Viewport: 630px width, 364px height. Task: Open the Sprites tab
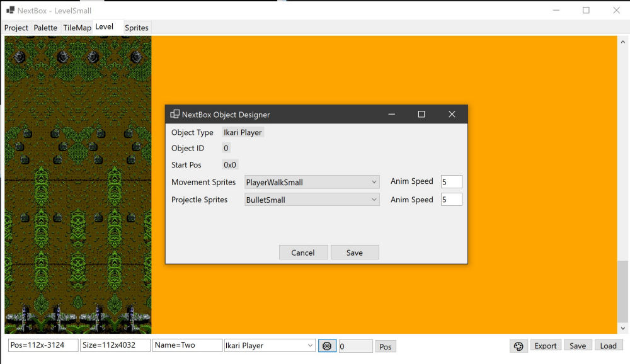click(137, 28)
